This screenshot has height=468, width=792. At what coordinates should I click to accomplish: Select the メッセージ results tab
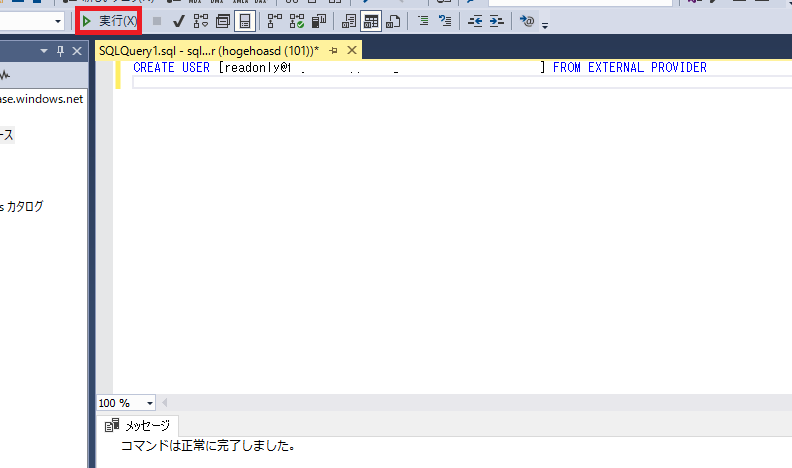[x=137, y=426]
